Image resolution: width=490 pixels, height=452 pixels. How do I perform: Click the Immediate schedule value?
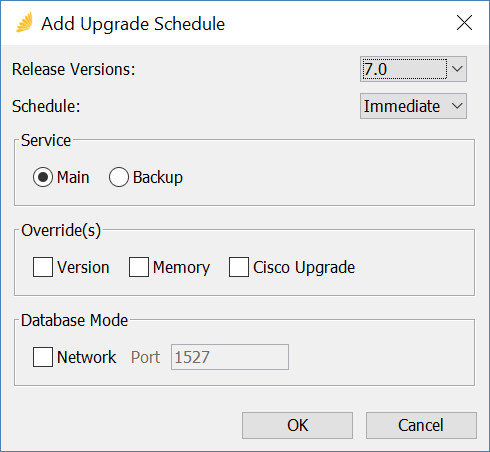click(x=402, y=106)
